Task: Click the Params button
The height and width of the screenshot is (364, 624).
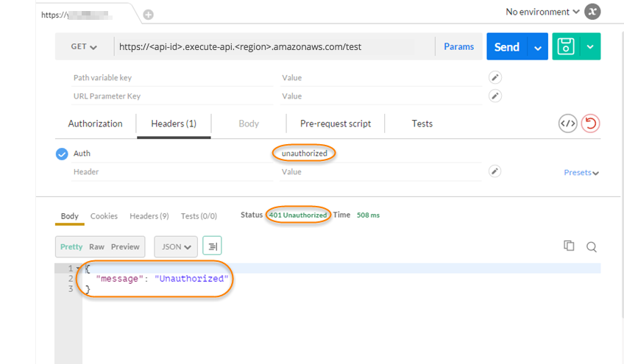Action: tap(458, 47)
